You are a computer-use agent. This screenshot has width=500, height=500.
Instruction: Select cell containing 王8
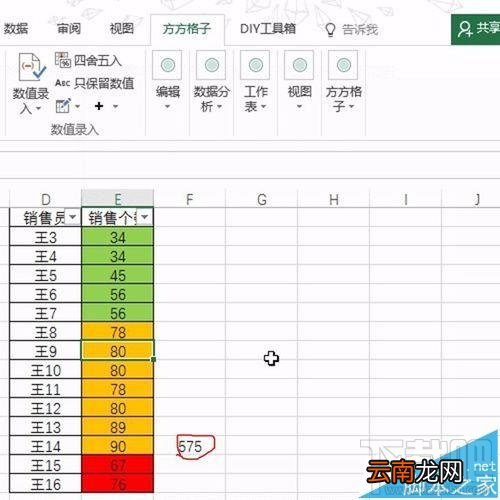(46, 332)
